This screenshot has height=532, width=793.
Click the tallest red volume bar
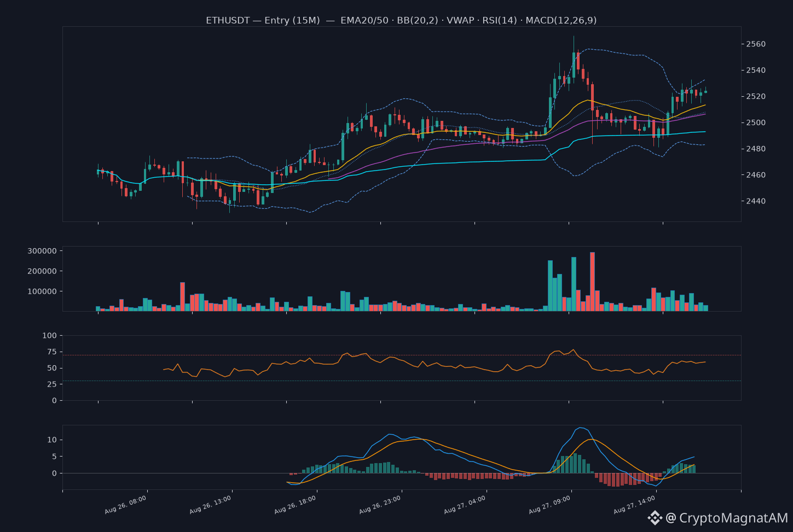pyautogui.click(x=592, y=282)
